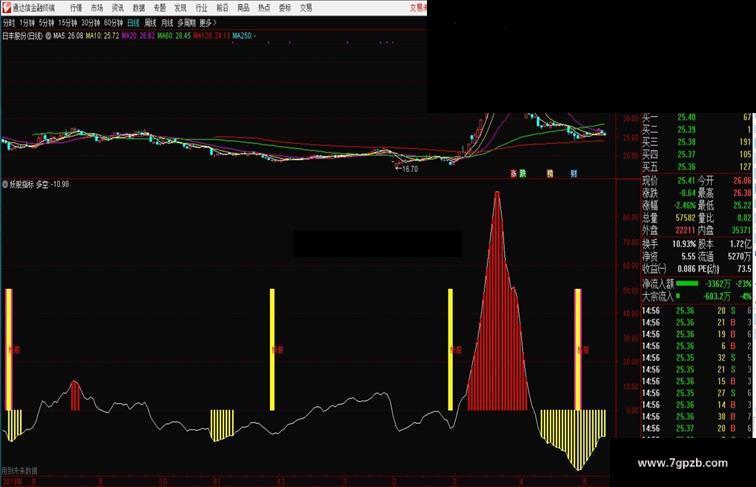Click the MA60: 28.45 average label
The image size is (756, 487).
coord(174,36)
